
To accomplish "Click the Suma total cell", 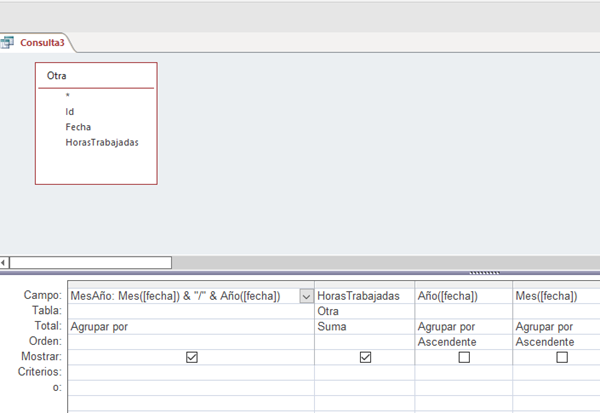I will click(x=364, y=326).
